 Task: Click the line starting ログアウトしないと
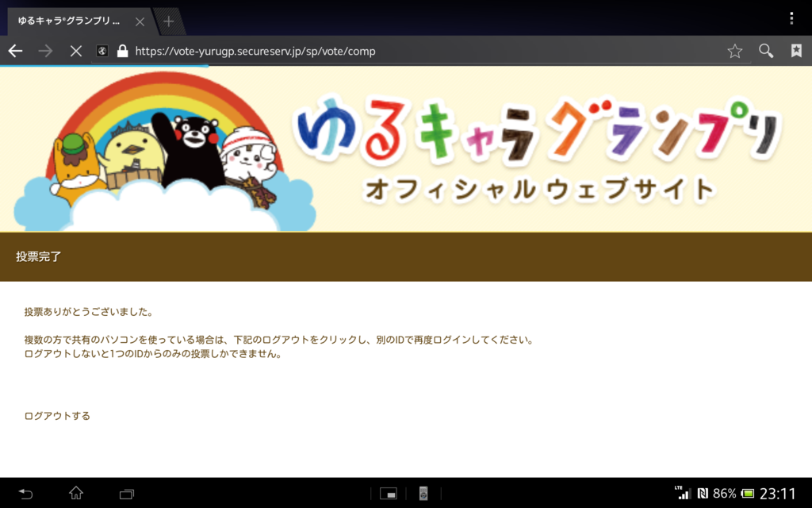pyautogui.click(x=153, y=354)
